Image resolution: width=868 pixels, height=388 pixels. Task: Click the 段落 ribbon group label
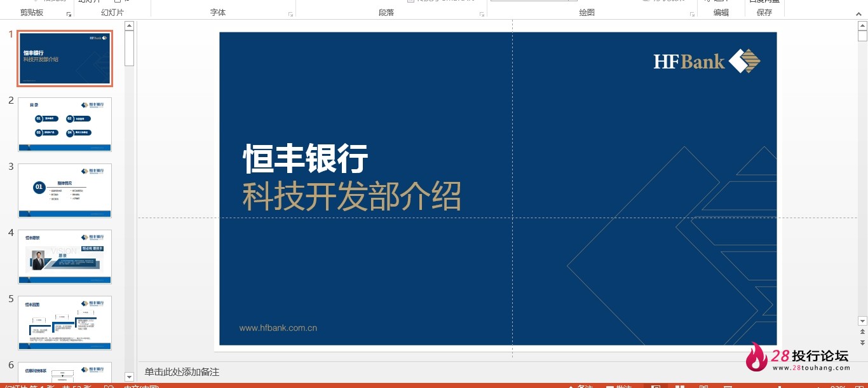click(386, 13)
